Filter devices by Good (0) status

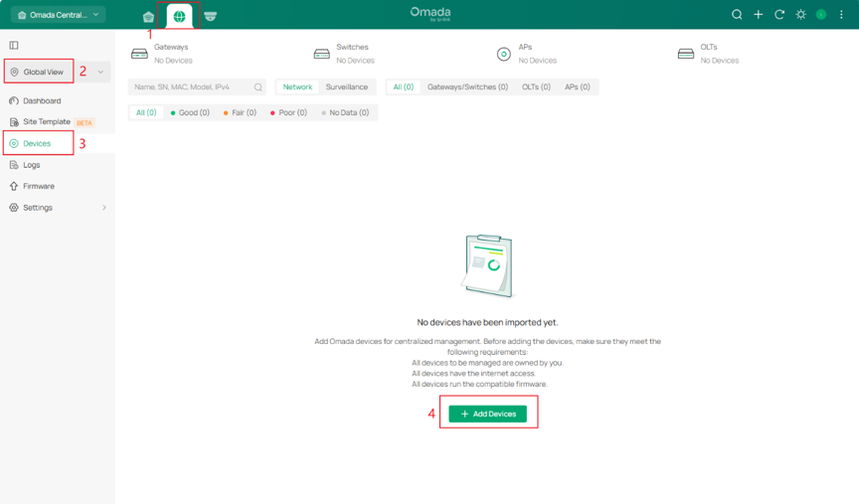click(x=190, y=112)
